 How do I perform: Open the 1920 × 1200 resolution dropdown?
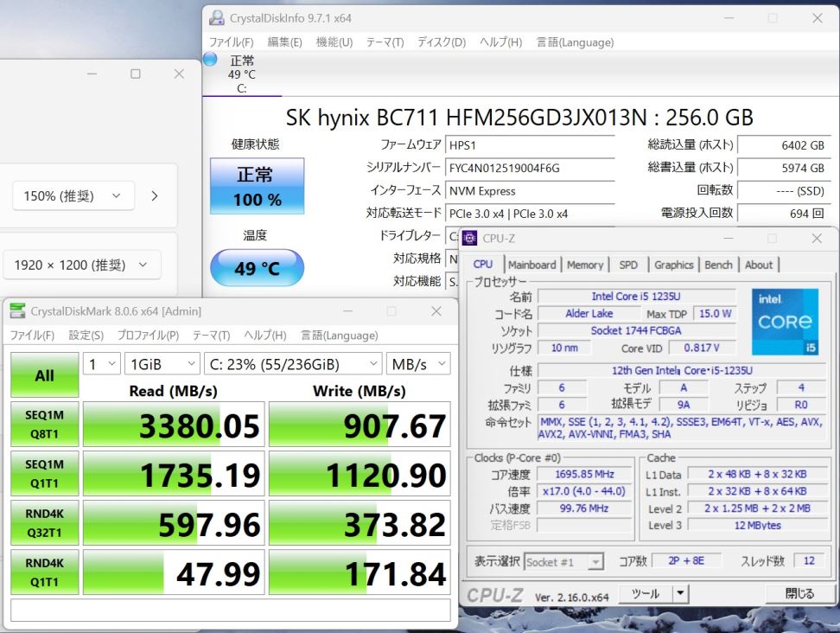(x=82, y=265)
